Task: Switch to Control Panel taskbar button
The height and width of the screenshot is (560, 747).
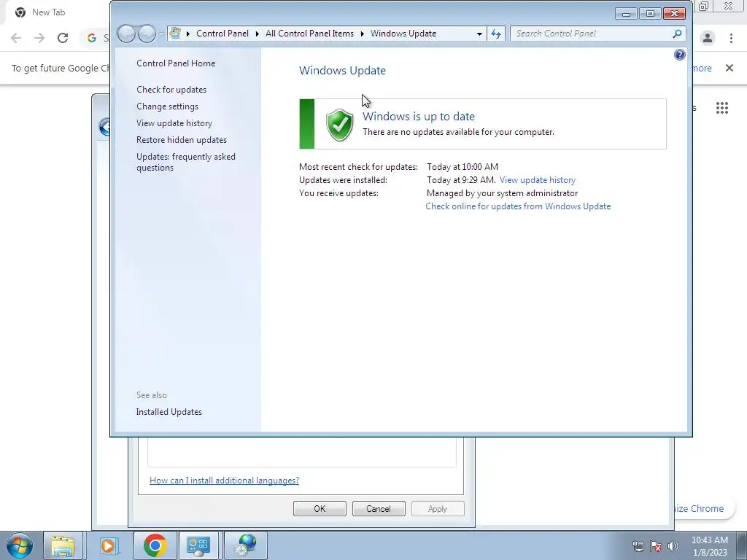Action: pyautogui.click(x=198, y=545)
